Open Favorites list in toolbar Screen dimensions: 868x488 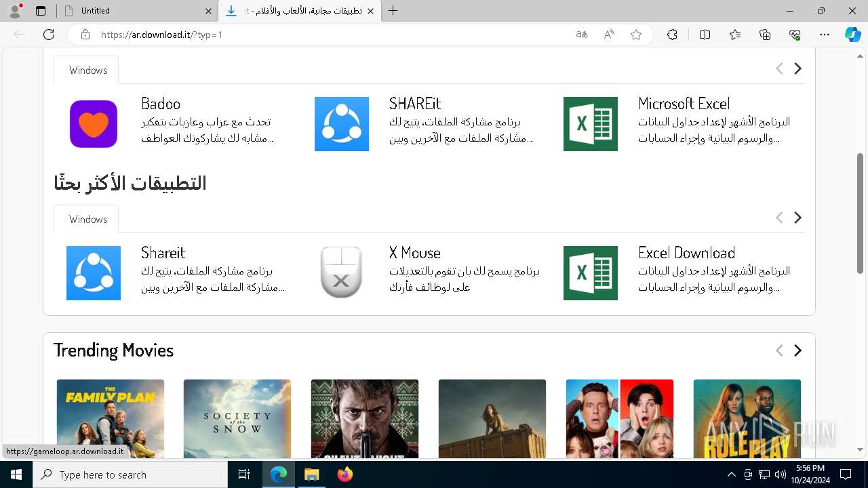point(735,35)
